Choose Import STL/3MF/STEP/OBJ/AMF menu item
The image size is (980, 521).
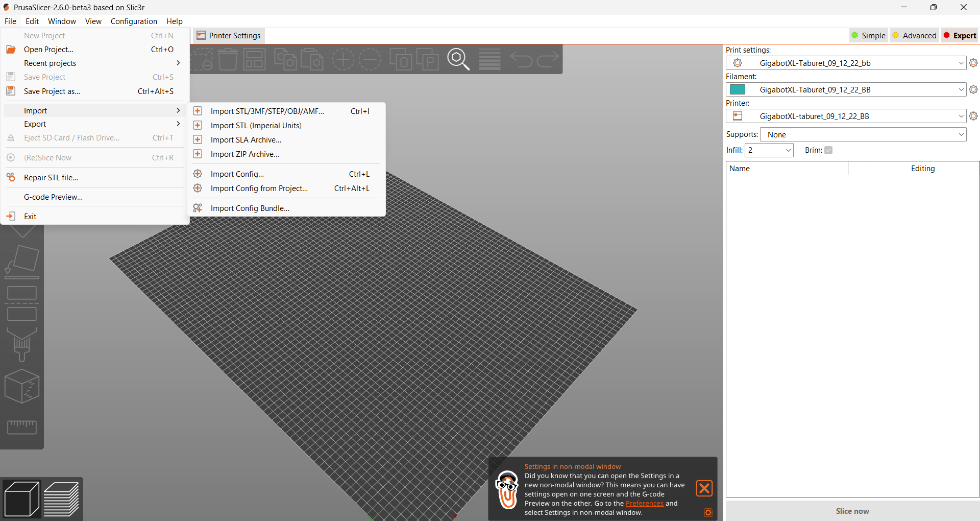[267, 111]
